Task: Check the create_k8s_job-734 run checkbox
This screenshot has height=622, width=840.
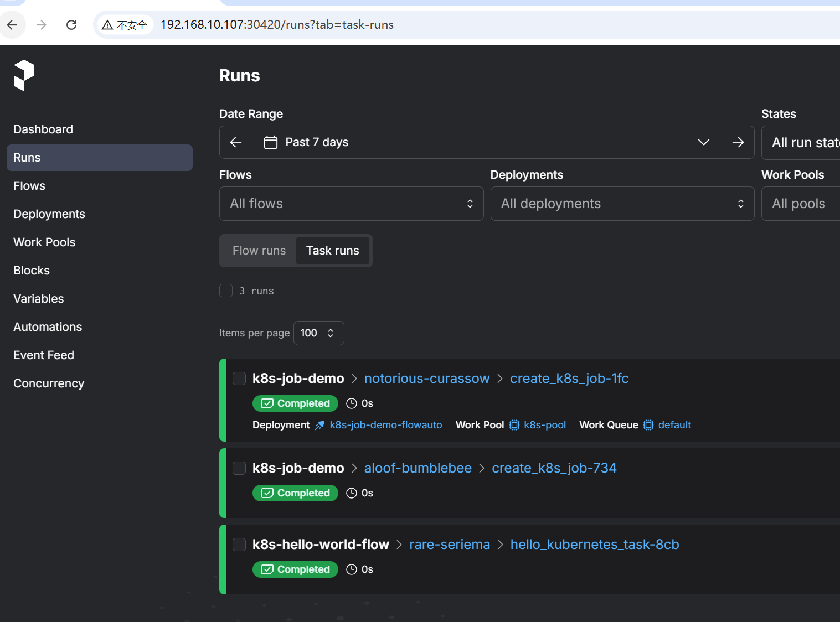Action: point(239,468)
